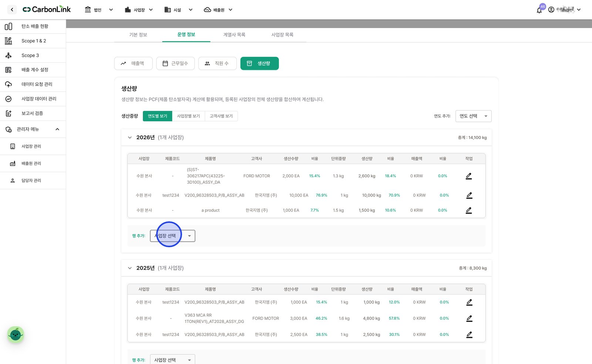Click the 근무일수 button
The height and width of the screenshot is (364, 592).
tap(175, 64)
